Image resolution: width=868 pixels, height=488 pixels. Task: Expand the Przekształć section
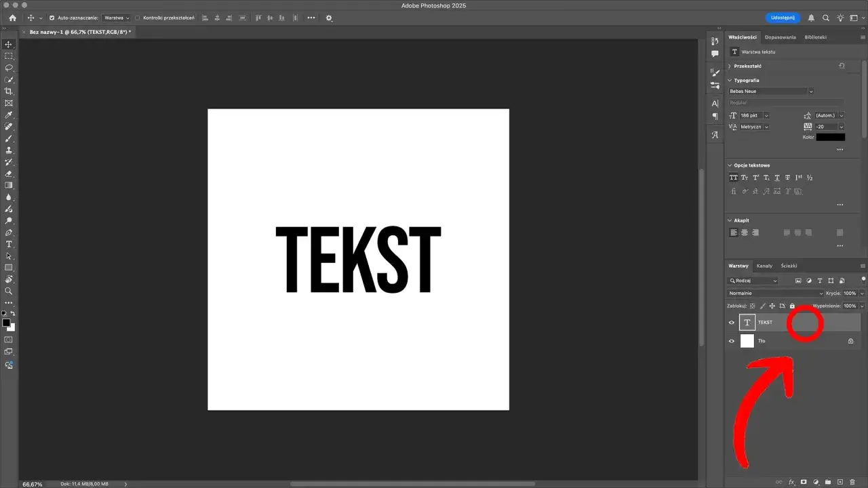pos(746,66)
